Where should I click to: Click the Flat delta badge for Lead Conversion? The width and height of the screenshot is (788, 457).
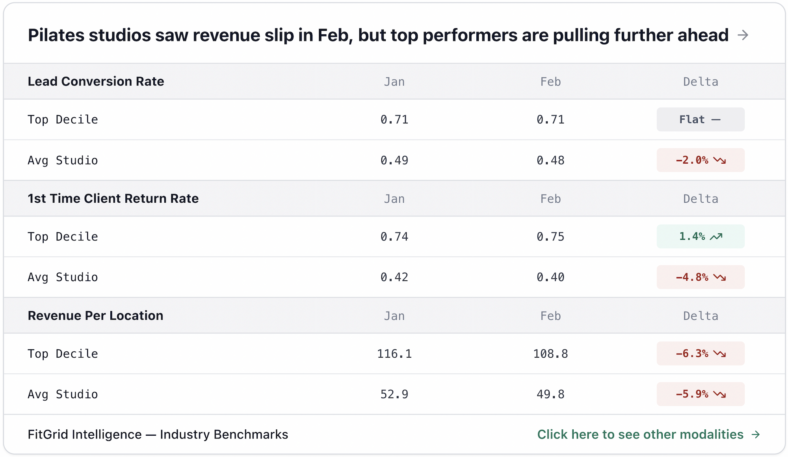[700, 120]
